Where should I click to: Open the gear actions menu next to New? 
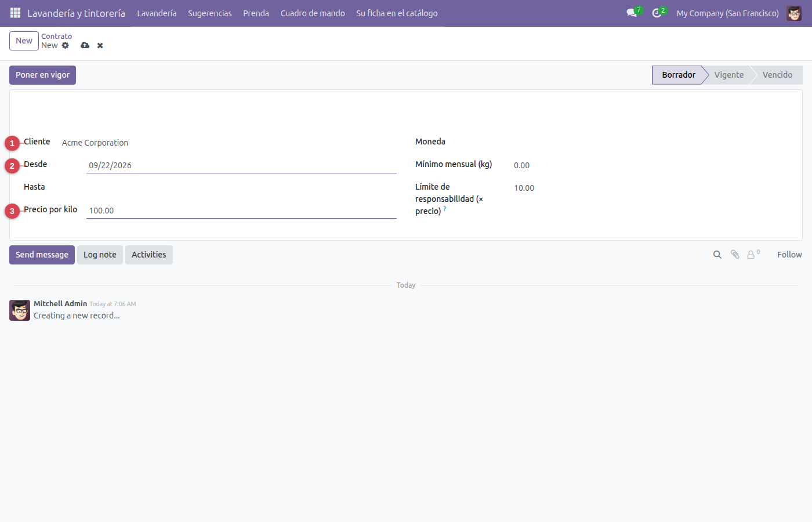click(66, 45)
